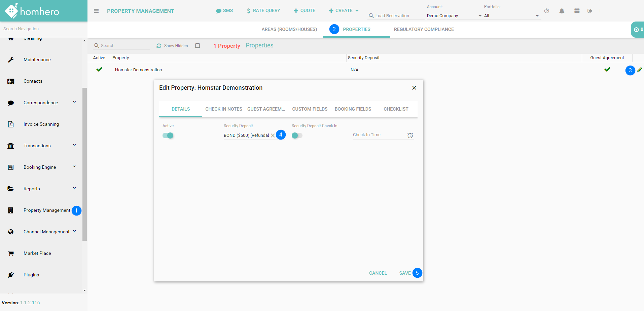Viewport: 644px width, 311px height.
Task: Cancel the Edit Property dialog
Action: pos(378,273)
